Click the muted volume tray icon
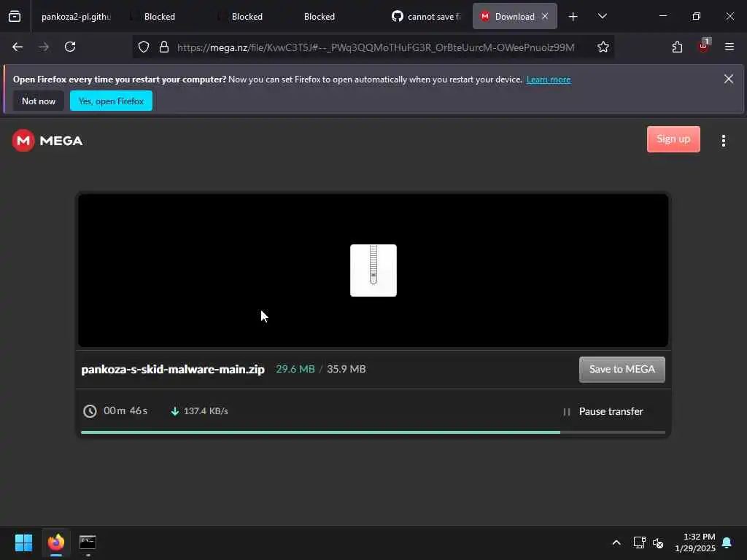The height and width of the screenshot is (560, 747). click(x=659, y=542)
